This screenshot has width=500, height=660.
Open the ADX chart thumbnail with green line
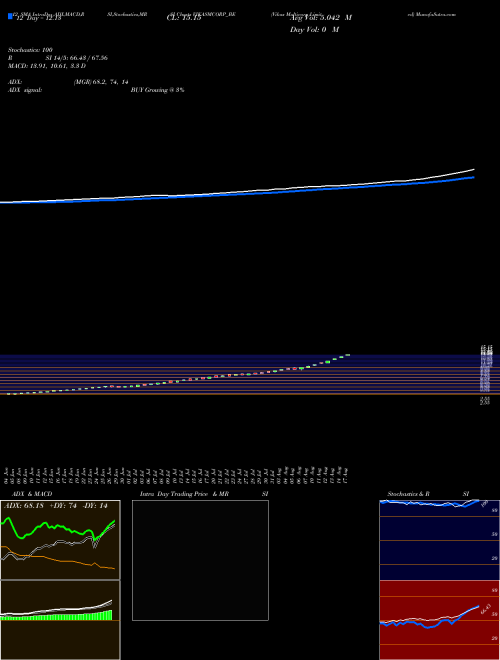tap(60, 540)
